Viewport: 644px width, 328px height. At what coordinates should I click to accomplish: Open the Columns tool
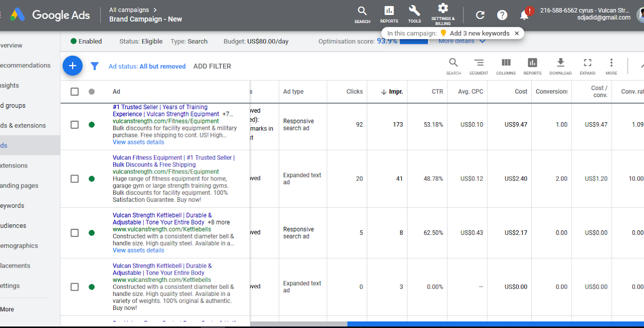(506, 66)
